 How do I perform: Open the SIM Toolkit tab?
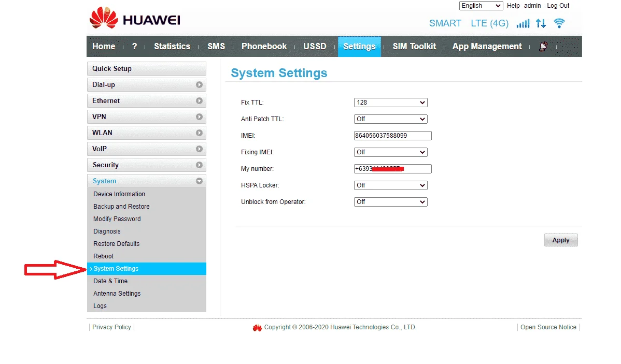[x=414, y=46]
